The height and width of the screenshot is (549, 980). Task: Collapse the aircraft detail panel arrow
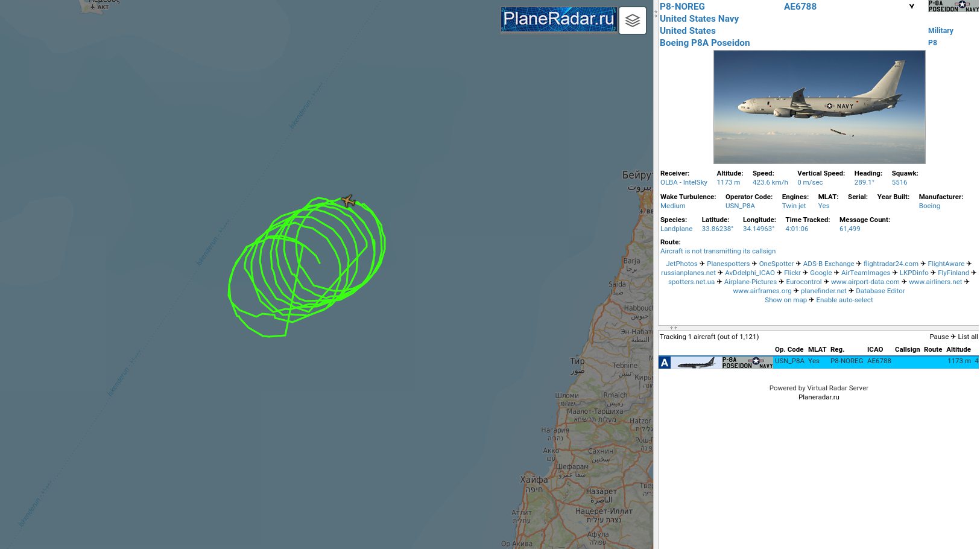911,7
